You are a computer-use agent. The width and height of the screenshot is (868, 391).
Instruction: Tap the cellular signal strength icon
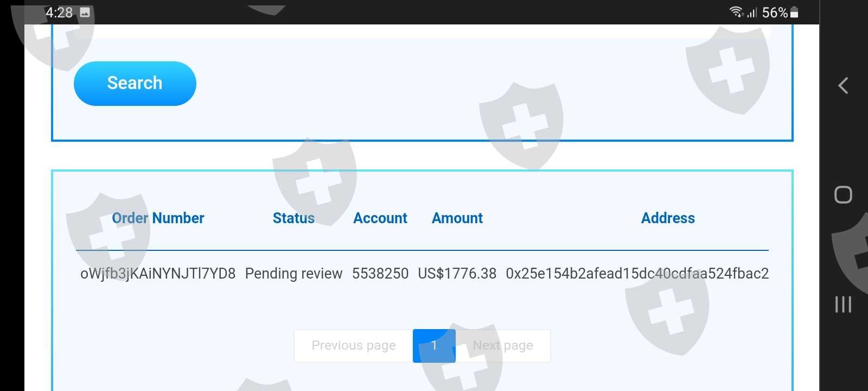pyautogui.click(x=752, y=12)
